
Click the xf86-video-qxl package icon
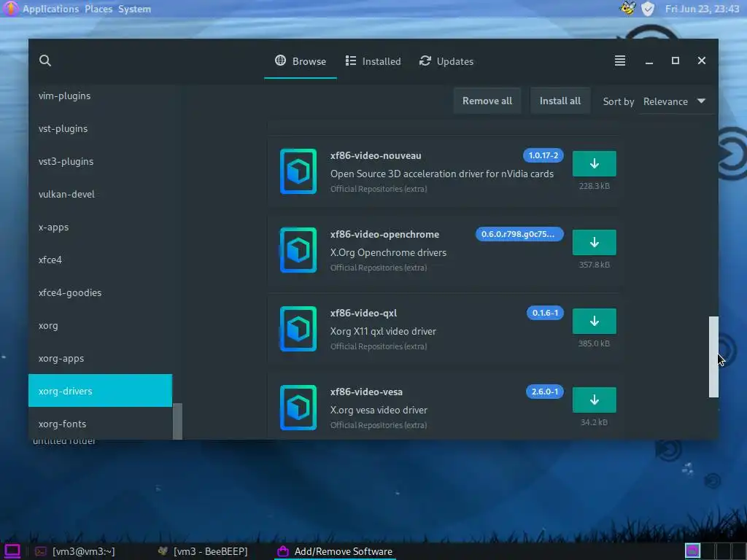(298, 329)
